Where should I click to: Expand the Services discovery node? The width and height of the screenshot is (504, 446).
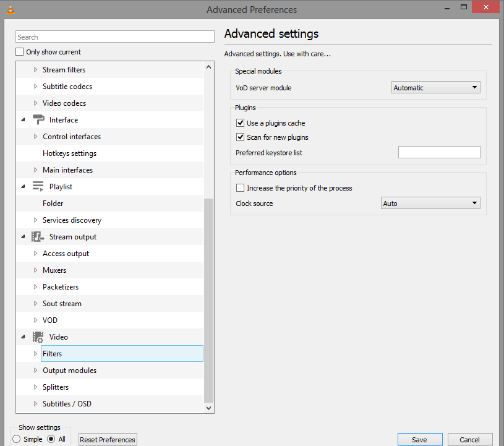coord(35,220)
